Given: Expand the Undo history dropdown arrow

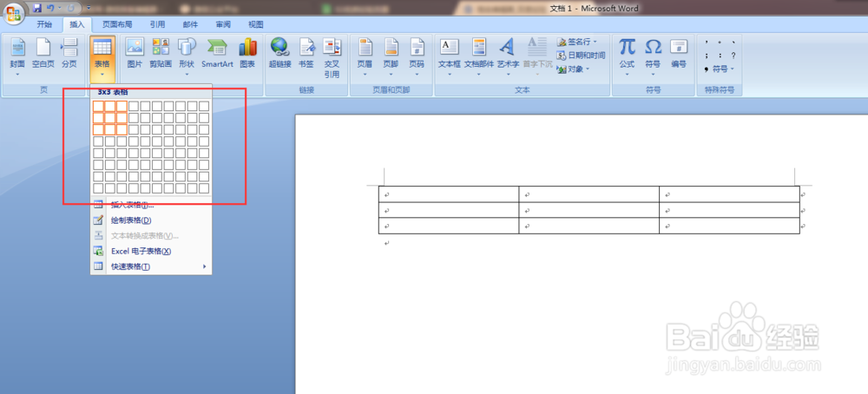Looking at the screenshot, I should [x=59, y=9].
